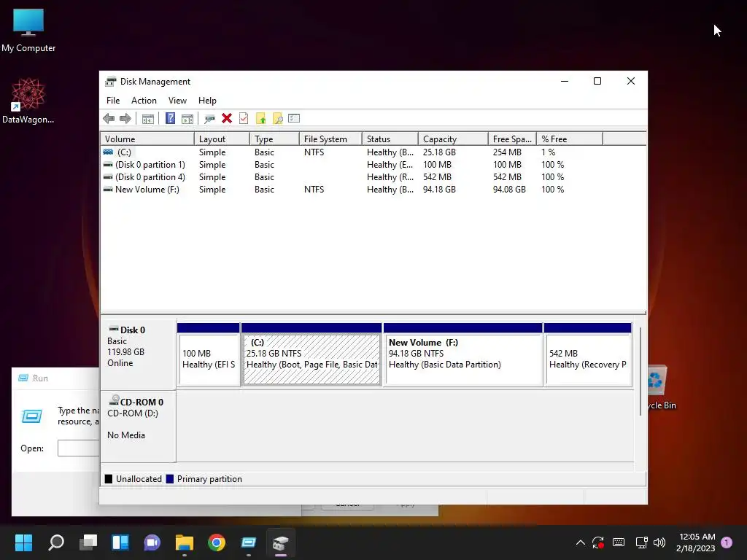Toggle the console tree toolbar icon
Image resolution: width=747 pixels, height=560 pixels.
(147, 119)
